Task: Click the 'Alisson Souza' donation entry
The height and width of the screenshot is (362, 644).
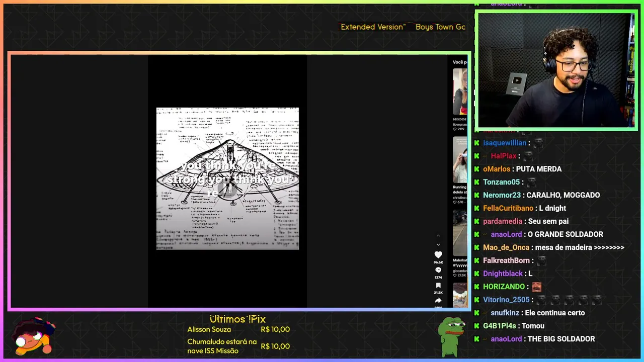Action: tap(209, 329)
